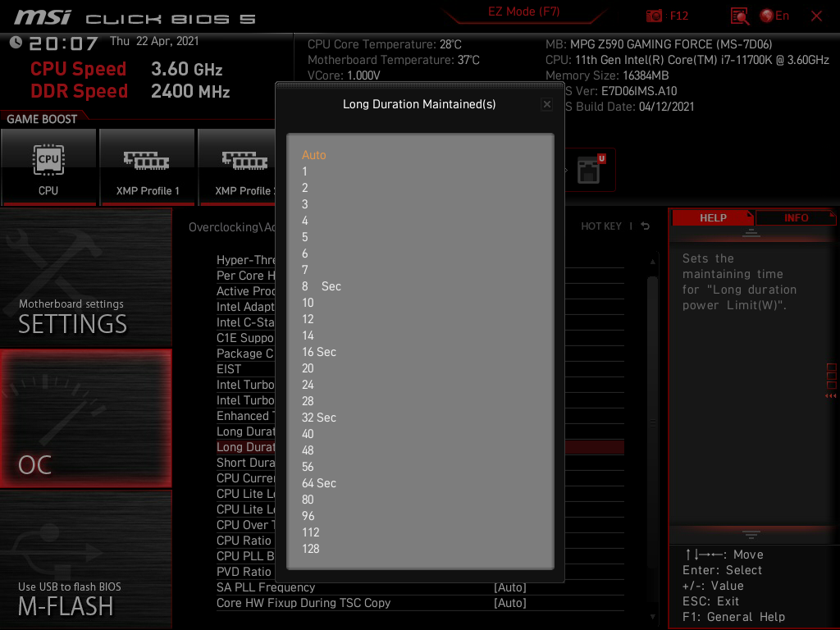
Task: Select 112 seconds duration option
Action: (311, 532)
